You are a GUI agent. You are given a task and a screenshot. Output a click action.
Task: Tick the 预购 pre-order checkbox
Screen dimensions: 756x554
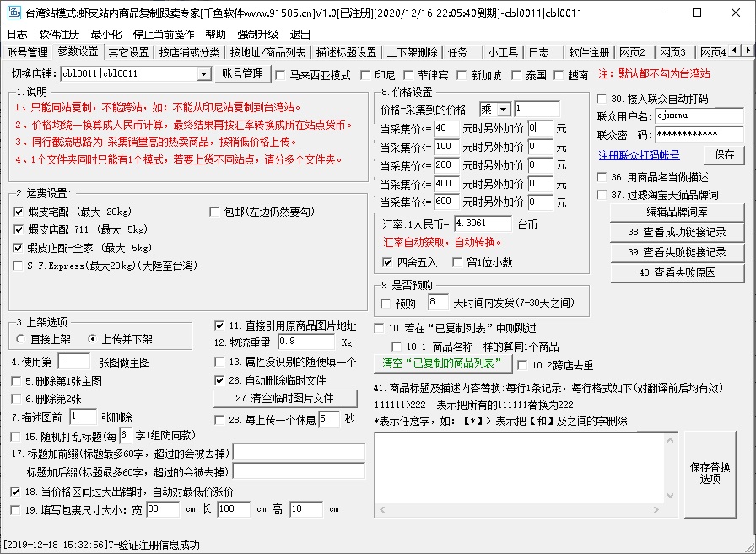point(386,304)
